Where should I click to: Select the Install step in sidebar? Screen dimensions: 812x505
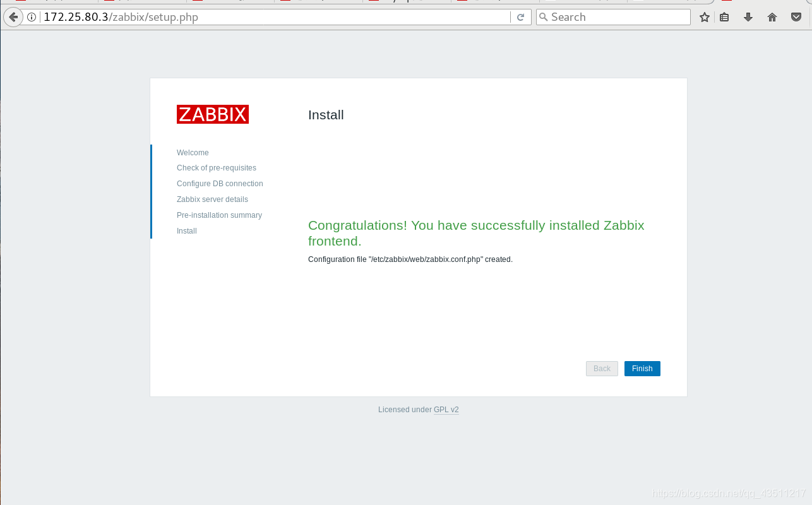(x=187, y=231)
